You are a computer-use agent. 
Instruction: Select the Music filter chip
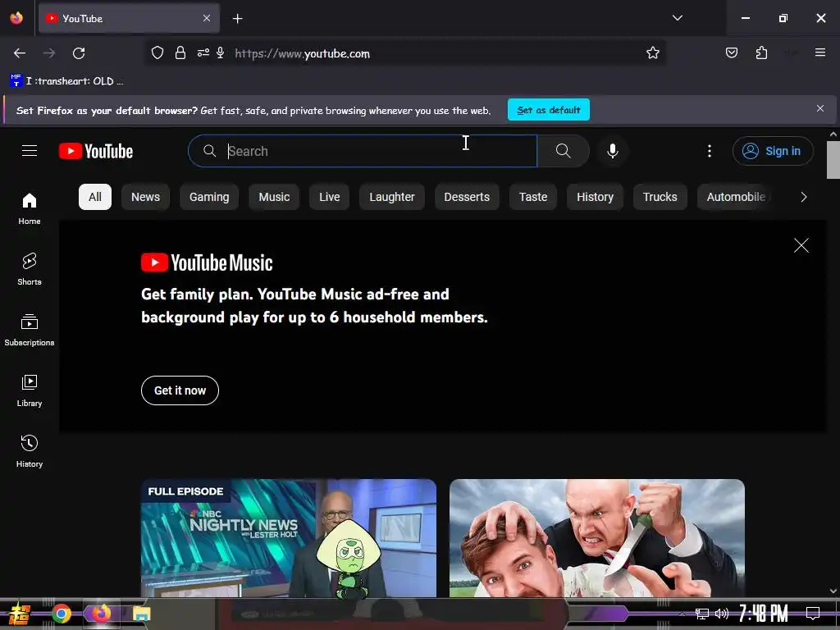(x=274, y=197)
